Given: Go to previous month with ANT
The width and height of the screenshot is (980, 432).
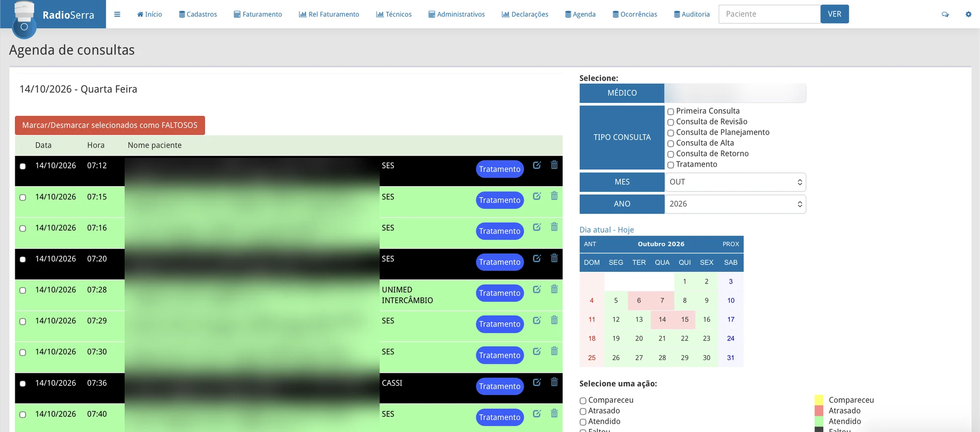Looking at the screenshot, I should coord(590,244).
